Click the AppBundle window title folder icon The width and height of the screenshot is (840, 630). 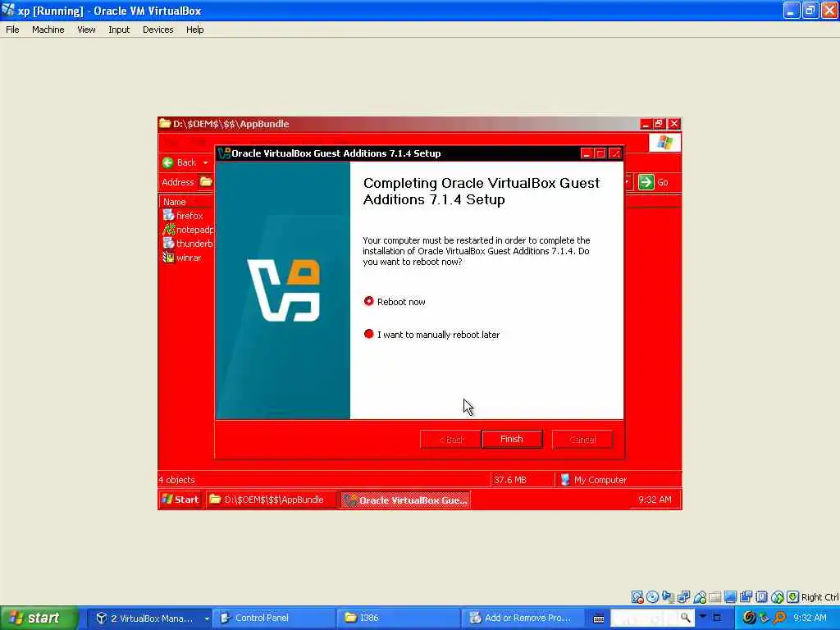click(165, 124)
